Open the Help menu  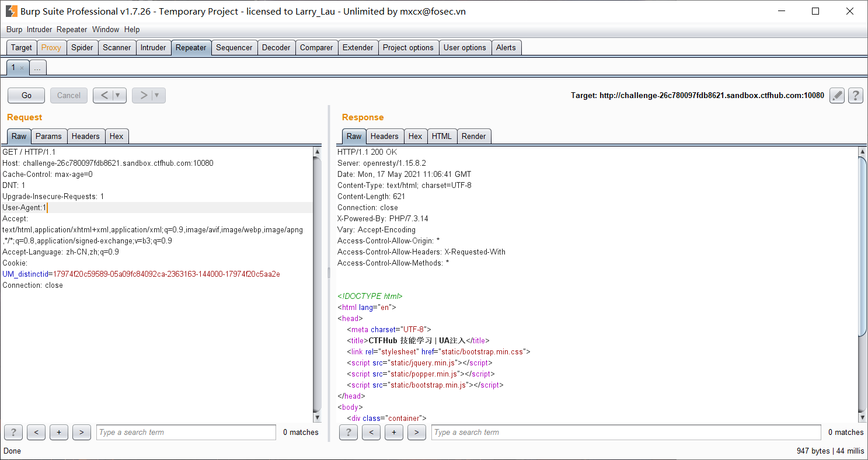pos(132,29)
